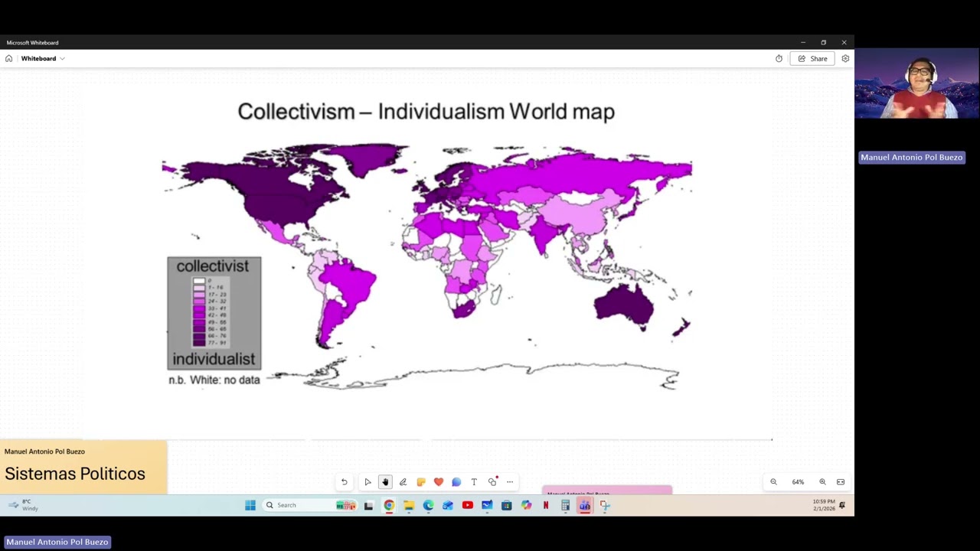980x551 pixels.
Task: Open File Explorer from taskbar
Action: click(x=409, y=505)
